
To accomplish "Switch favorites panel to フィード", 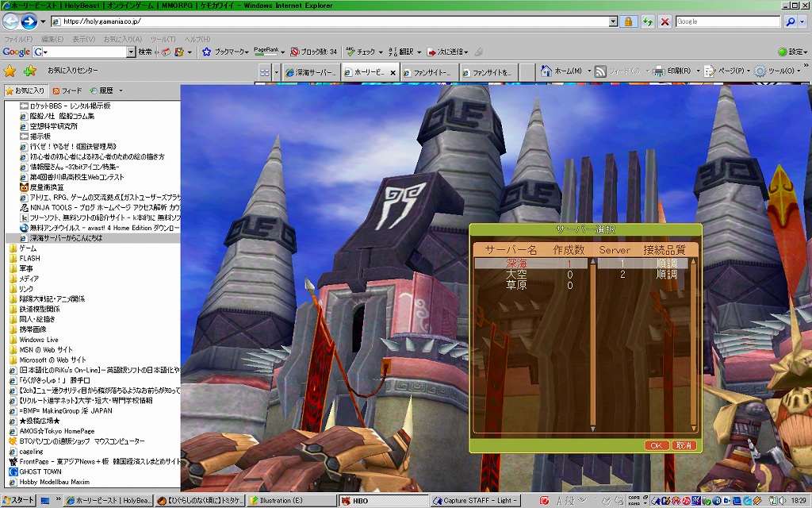I will click(x=67, y=90).
